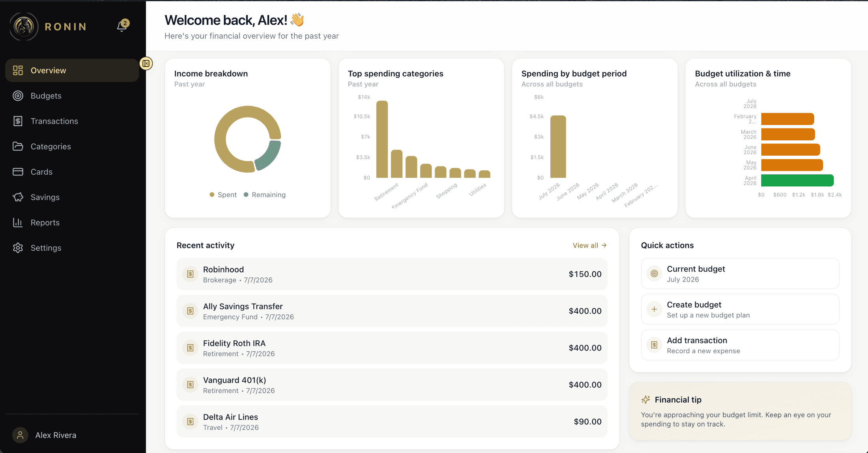Click the Remaining legend swatch
This screenshot has height=453, width=868.
click(x=246, y=195)
